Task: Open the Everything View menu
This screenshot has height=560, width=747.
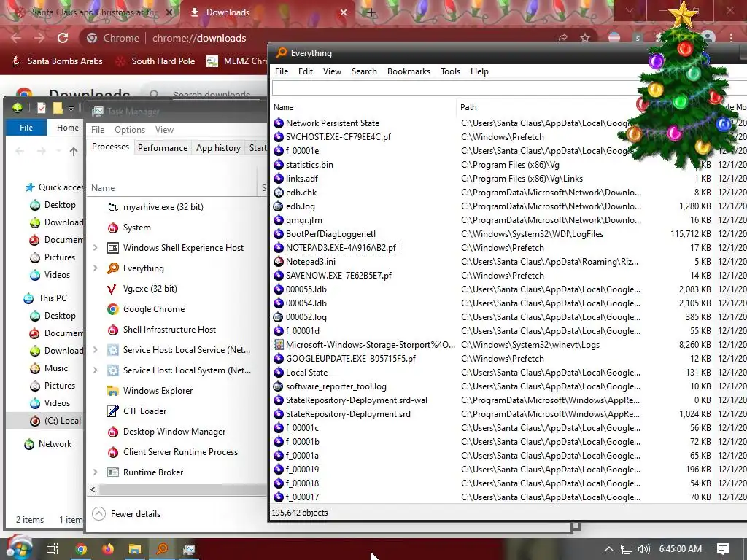Action: 332,71
